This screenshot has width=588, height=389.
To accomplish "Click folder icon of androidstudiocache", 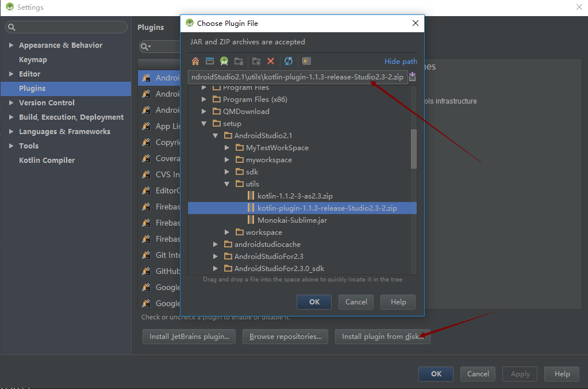I will (228, 244).
